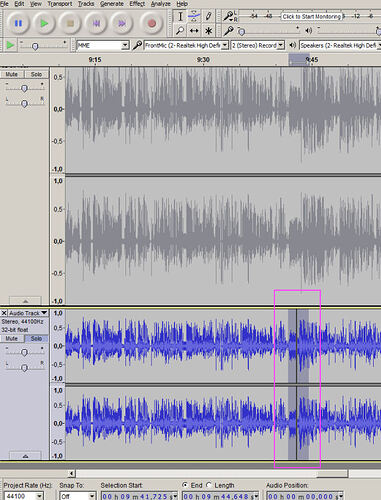The height and width of the screenshot is (500, 381).
Task: Select the Length radio button
Action: click(209, 485)
